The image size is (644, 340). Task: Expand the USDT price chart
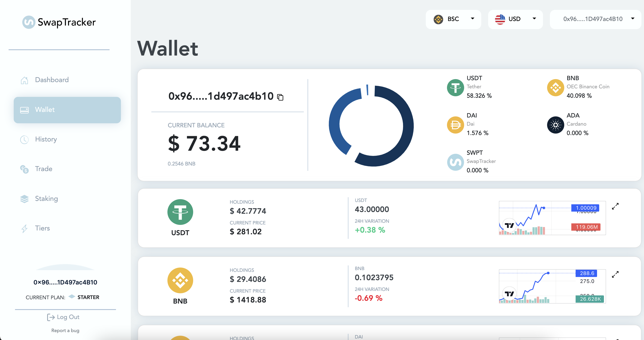[615, 206]
